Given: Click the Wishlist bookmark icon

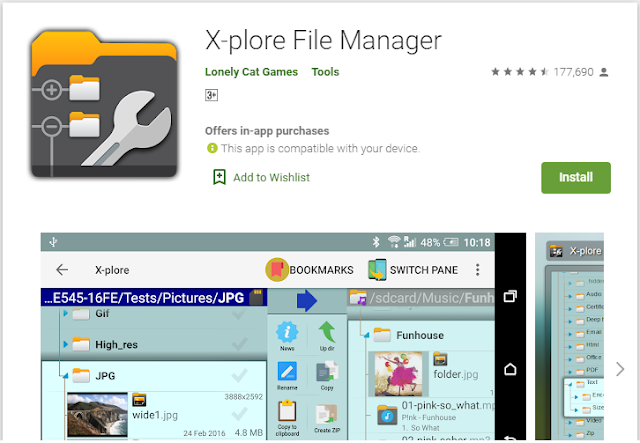Looking at the screenshot, I should 219,177.
